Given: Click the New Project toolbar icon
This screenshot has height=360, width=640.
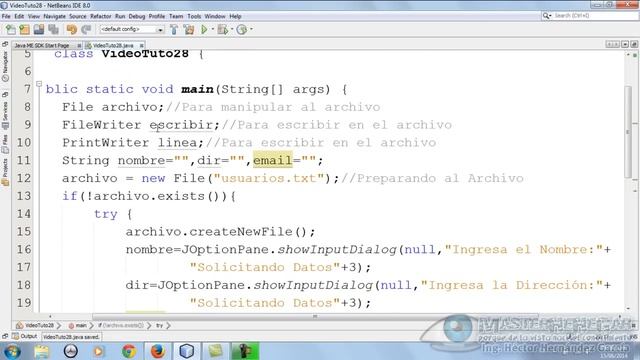Looking at the screenshot, I should point(24,29).
